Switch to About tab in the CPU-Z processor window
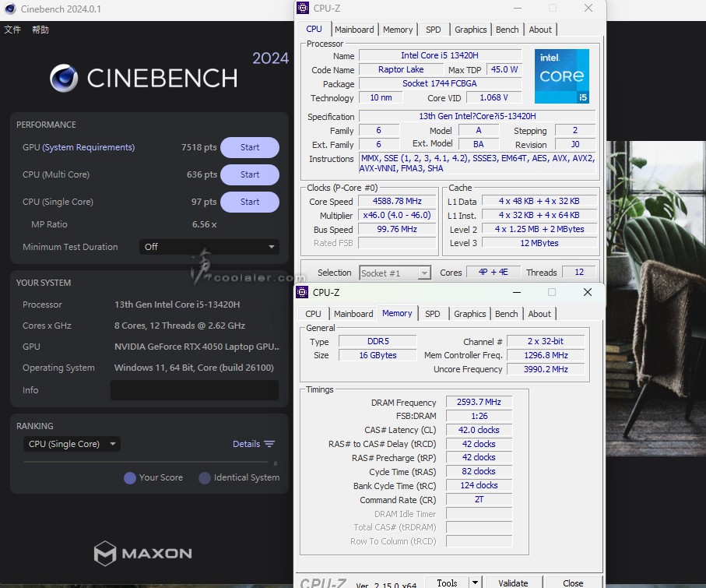The width and height of the screenshot is (706, 588). 540,30
